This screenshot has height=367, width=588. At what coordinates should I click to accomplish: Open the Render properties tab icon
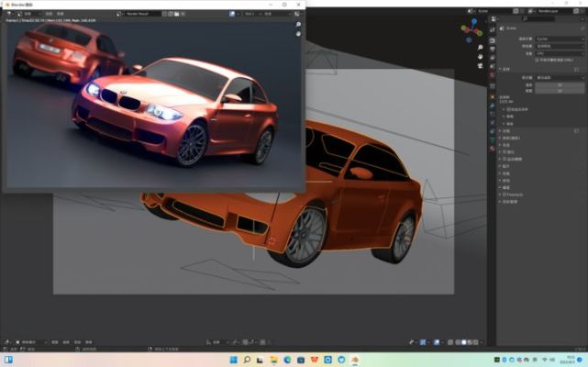coord(492,41)
